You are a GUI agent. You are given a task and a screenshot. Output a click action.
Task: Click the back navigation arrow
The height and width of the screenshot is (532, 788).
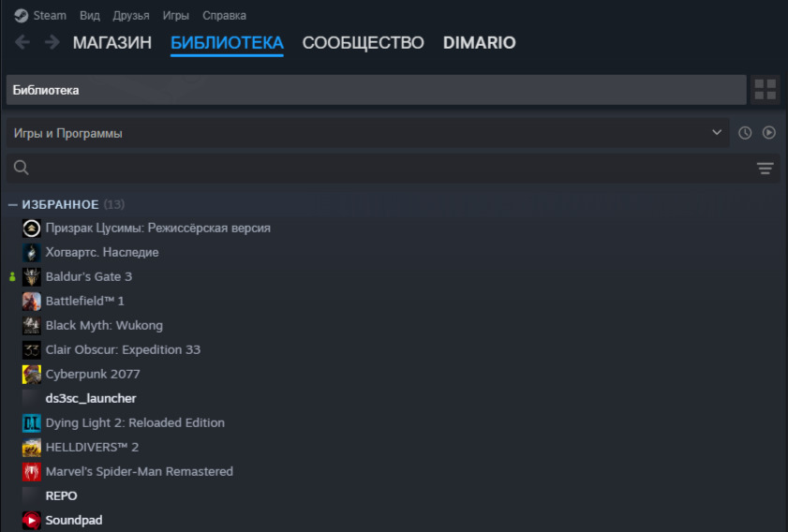tap(22, 43)
